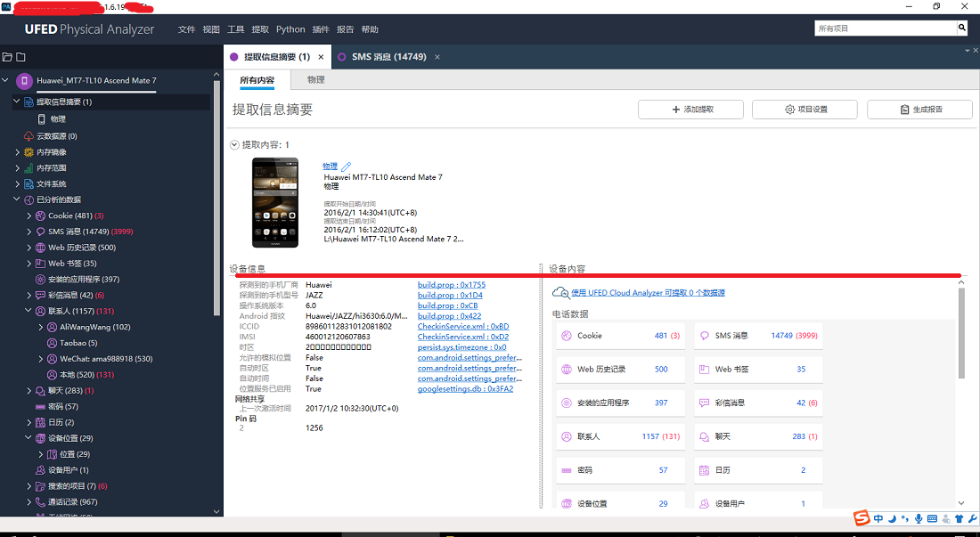The height and width of the screenshot is (537, 980).
Task: Expand the 通话记录 (967) node
Action: pyautogui.click(x=29, y=502)
